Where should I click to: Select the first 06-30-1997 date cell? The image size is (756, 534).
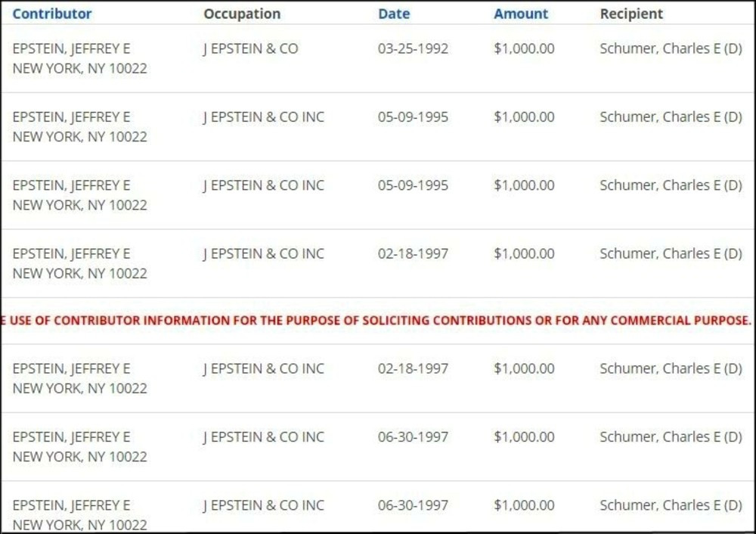pos(413,436)
